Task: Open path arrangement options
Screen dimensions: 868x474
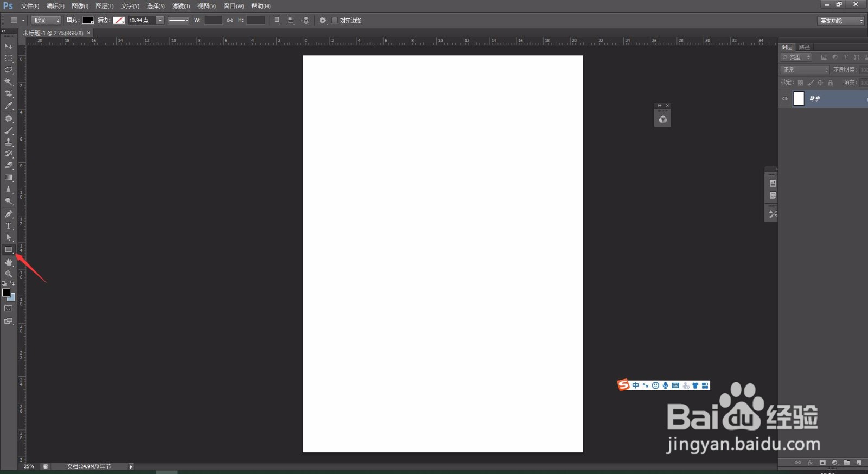Action: click(x=305, y=20)
